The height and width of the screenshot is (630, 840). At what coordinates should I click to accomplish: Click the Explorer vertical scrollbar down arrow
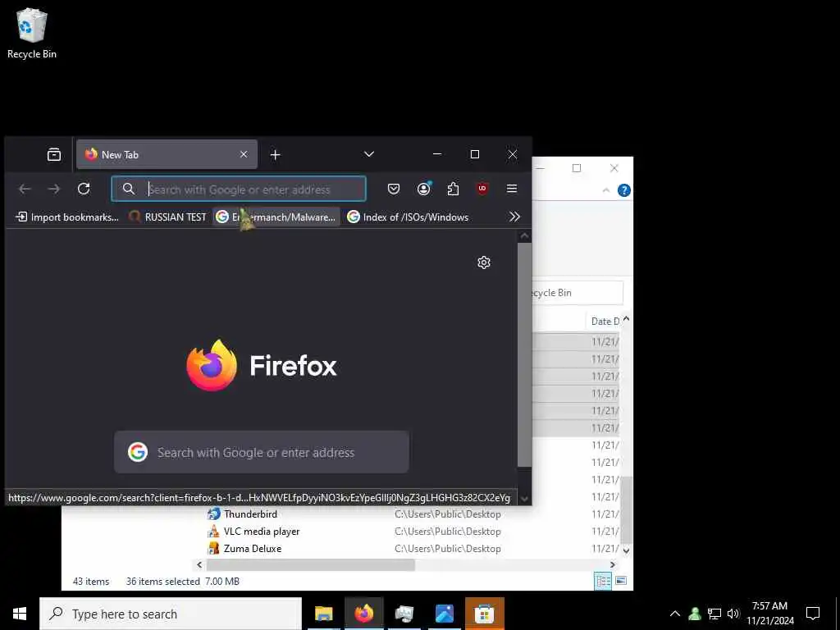[626, 550]
